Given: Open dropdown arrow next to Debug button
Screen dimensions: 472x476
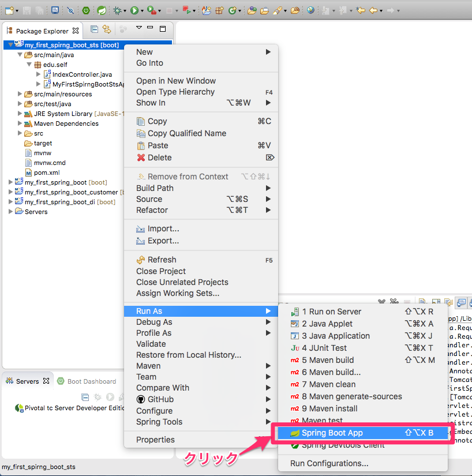Looking at the screenshot, I should [125, 11].
